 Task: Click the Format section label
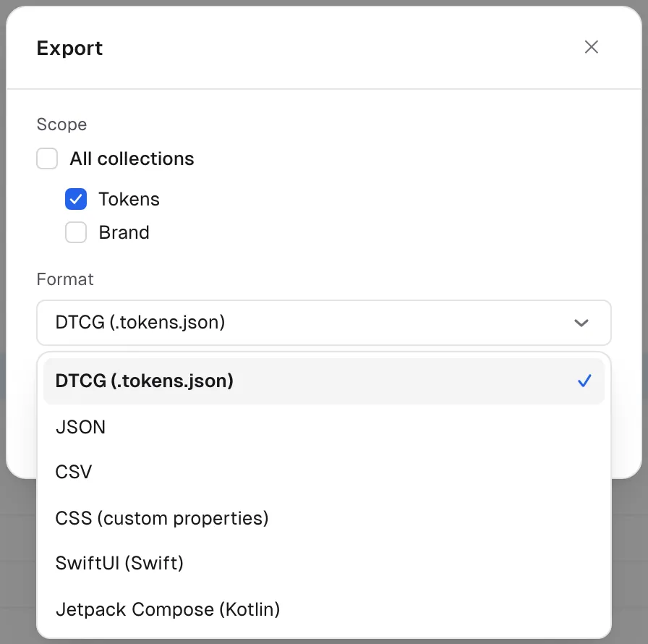coord(65,279)
